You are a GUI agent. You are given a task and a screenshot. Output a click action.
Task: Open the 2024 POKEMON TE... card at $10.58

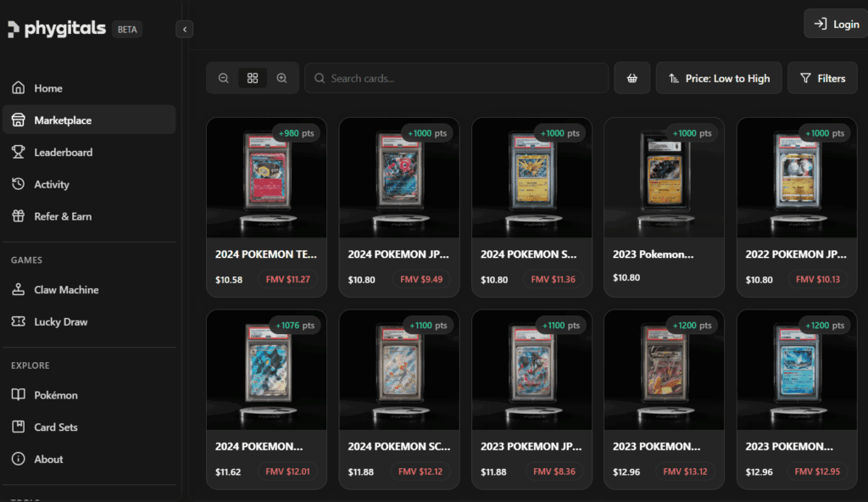click(x=266, y=206)
